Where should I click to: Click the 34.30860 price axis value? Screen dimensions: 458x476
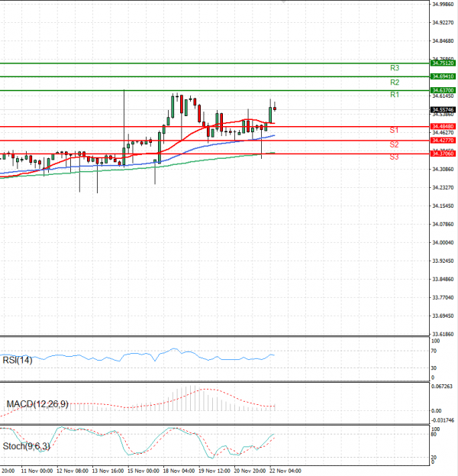click(443, 170)
